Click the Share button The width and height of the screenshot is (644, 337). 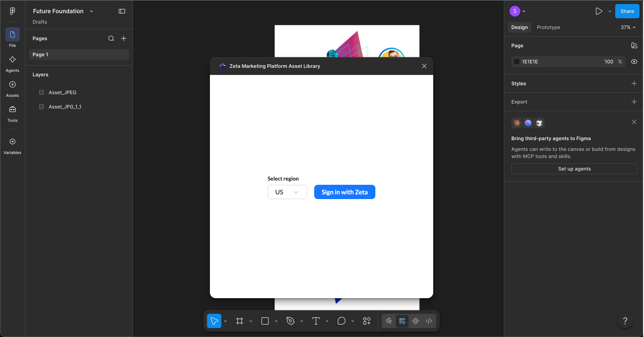click(627, 11)
